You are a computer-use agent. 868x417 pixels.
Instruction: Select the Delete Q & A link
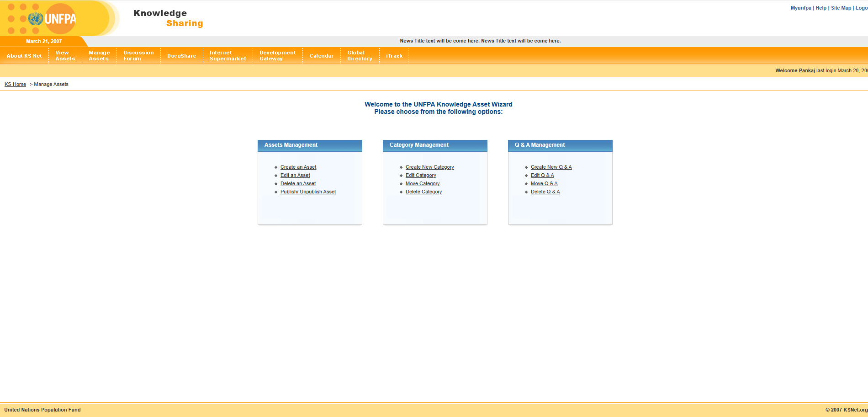tap(545, 192)
